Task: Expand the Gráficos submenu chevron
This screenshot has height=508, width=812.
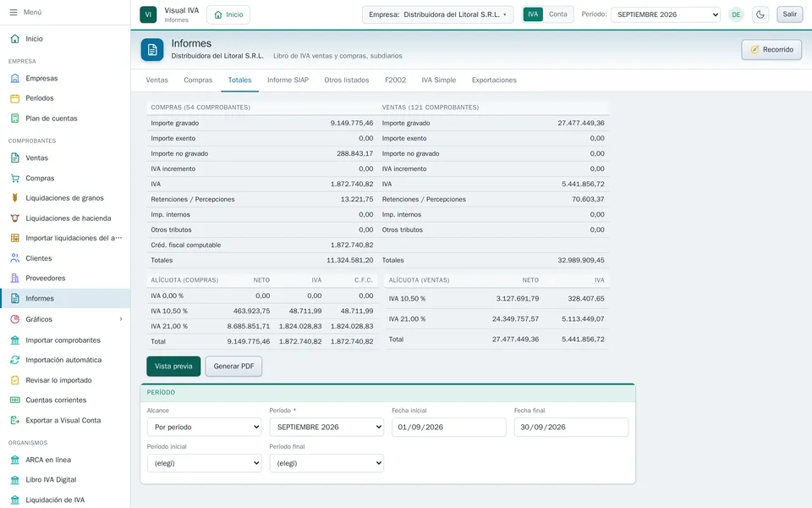Action: pyautogui.click(x=121, y=319)
